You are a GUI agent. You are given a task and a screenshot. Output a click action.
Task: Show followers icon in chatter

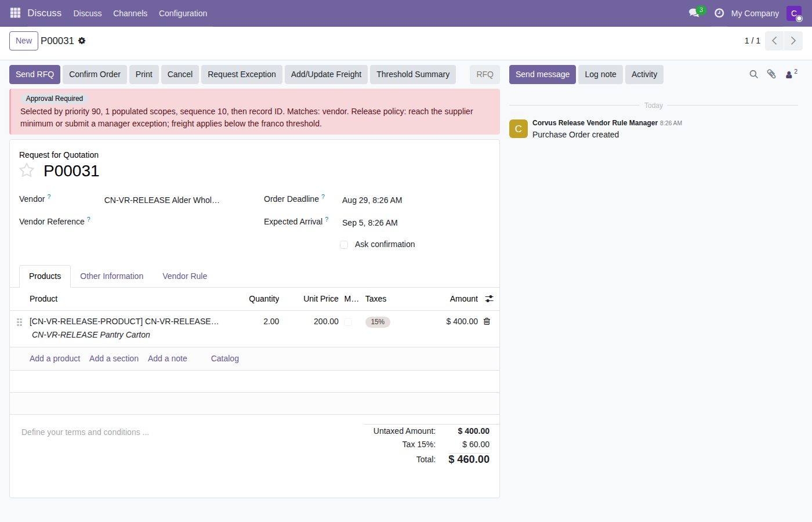tap(791, 74)
